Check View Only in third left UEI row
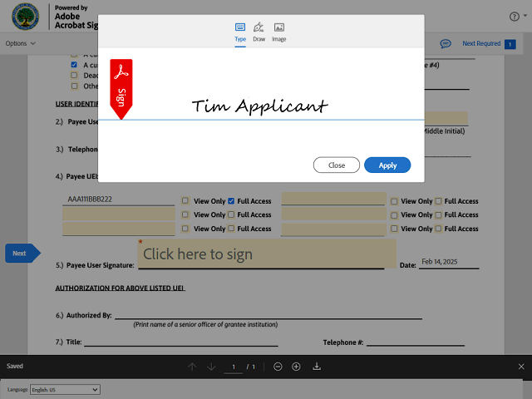The width and height of the screenshot is (532, 399). point(185,229)
